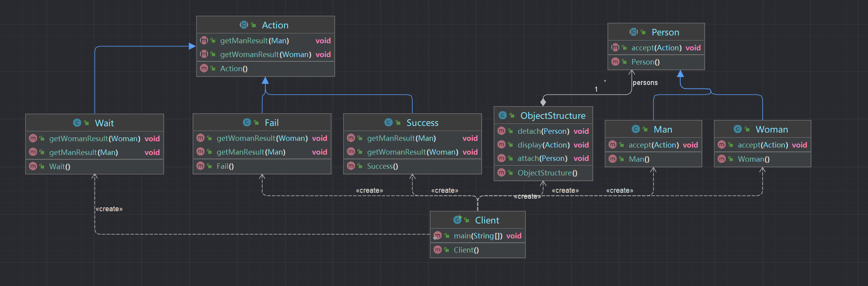Click the class icon beside Wait title

point(77,123)
